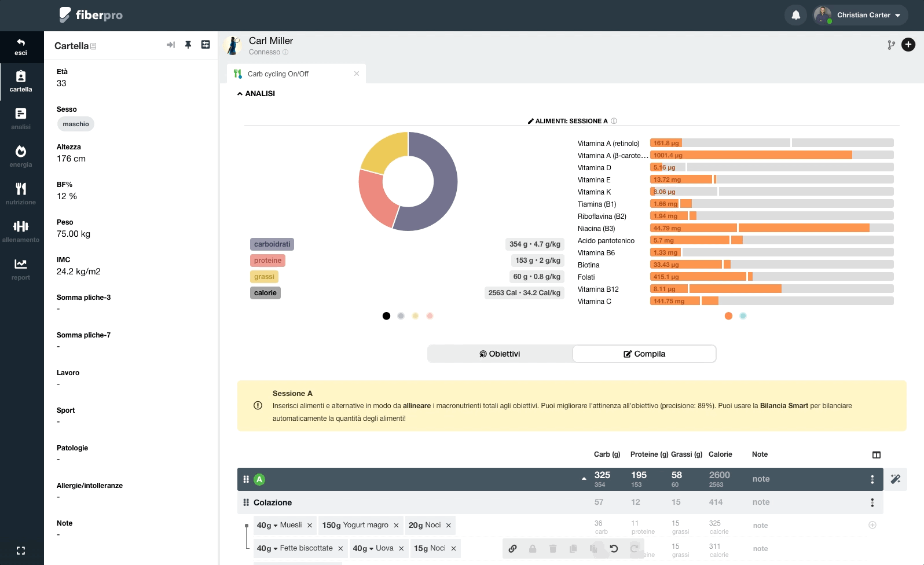The width and height of the screenshot is (924, 565).
Task: Pin the Cartella panel
Action: point(188,45)
